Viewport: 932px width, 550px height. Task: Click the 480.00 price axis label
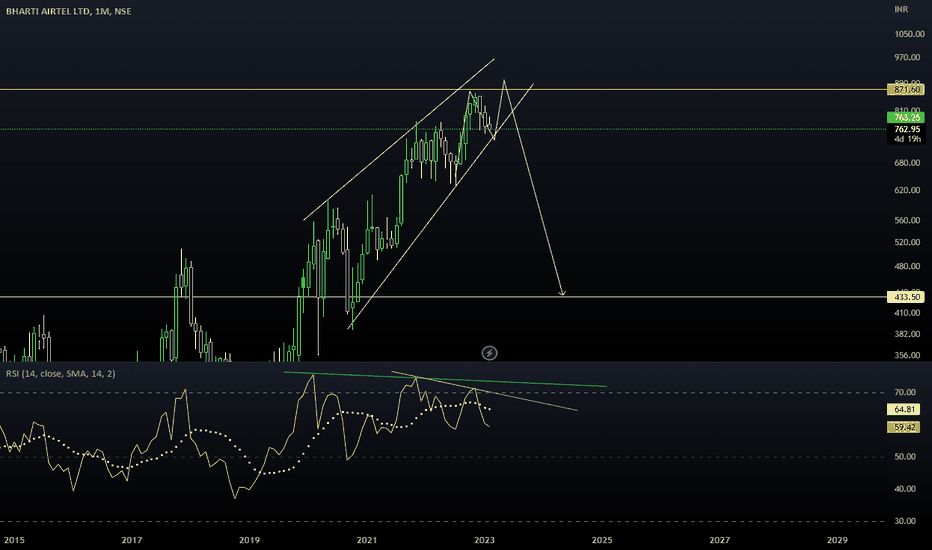907,266
